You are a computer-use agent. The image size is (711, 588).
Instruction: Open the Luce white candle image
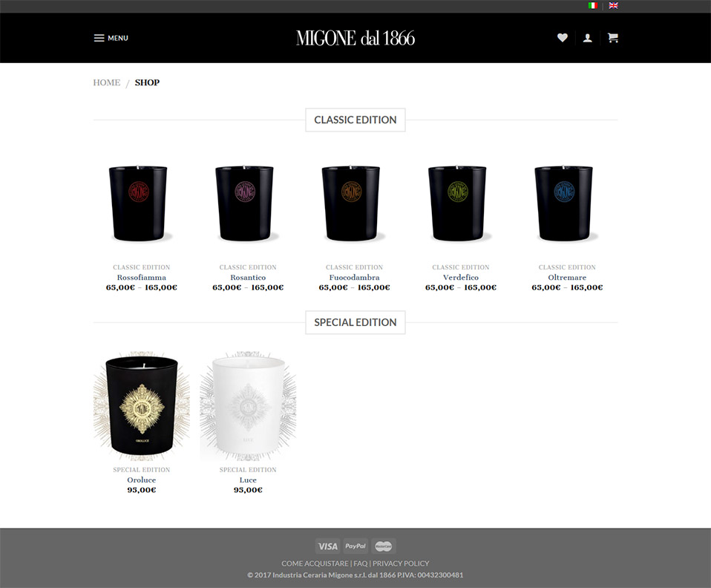tap(248, 405)
